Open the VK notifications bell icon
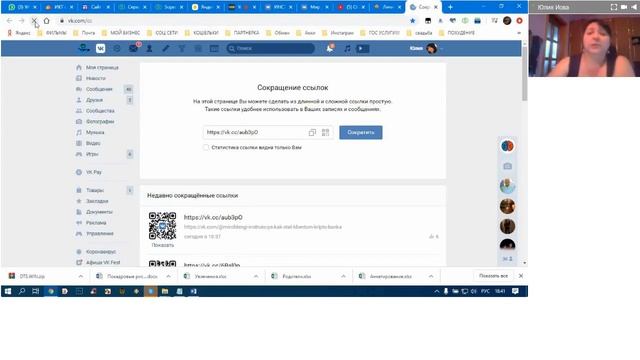 click(x=329, y=49)
